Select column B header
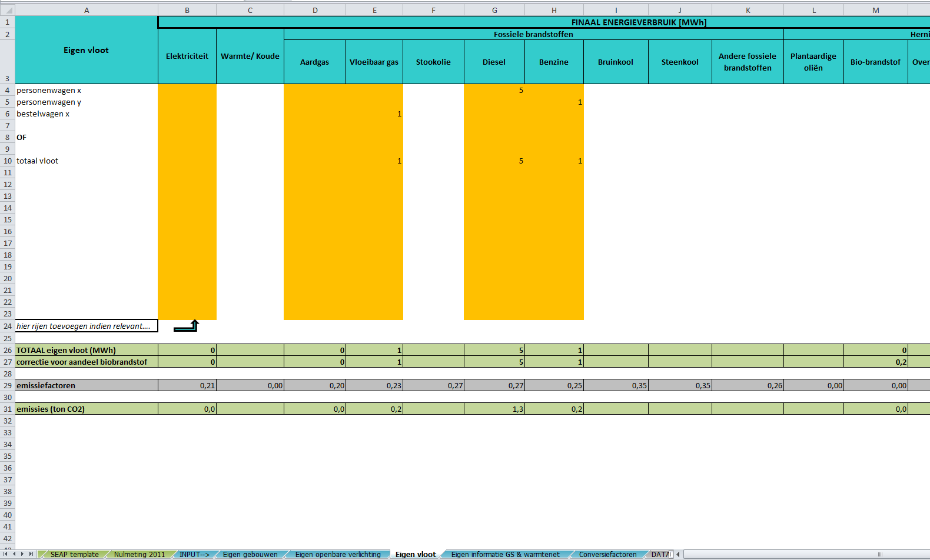This screenshot has height=560, width=930. (x=187, y=11)
